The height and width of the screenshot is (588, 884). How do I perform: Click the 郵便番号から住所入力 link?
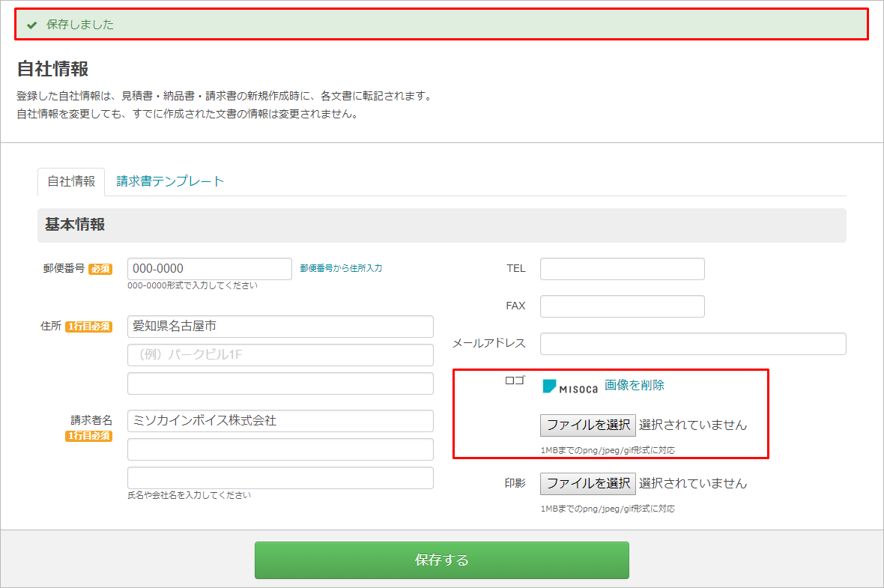coord(341,268)
